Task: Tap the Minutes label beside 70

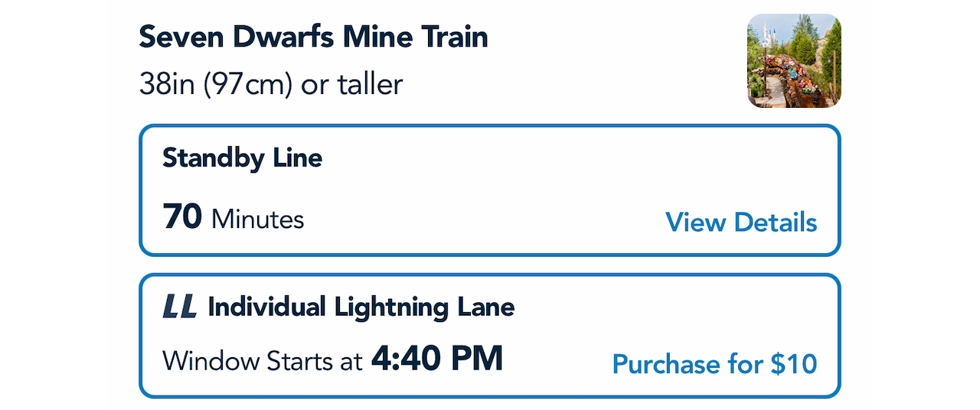Action: pyautogui.click(x=258, y=220)
